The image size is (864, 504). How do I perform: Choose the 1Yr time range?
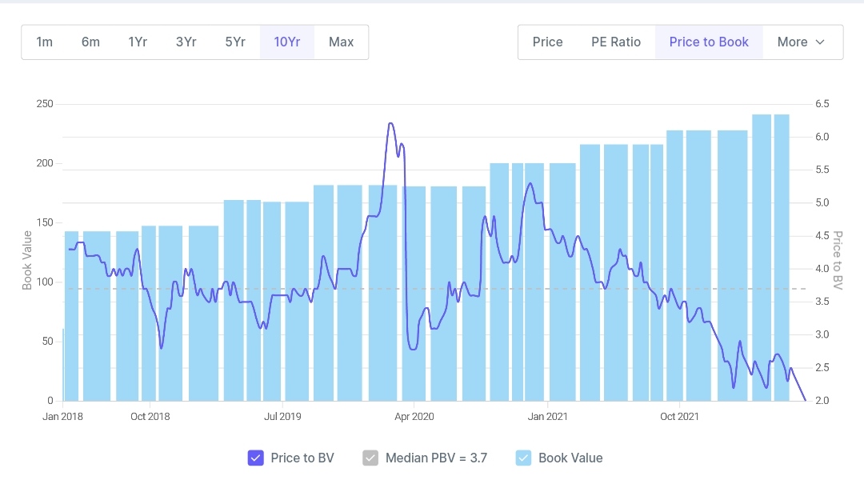[138, 42]
